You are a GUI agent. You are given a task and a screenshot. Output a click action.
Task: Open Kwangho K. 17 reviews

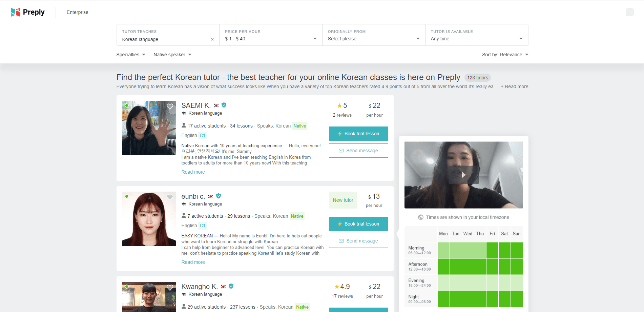point(342,296)
